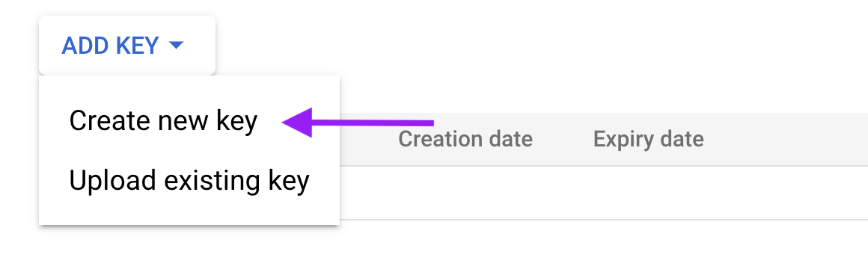This screenshot has width=868, height=269.
Task: Collapse the ADD KEY menu via caret
Action: tap(176, 46)
